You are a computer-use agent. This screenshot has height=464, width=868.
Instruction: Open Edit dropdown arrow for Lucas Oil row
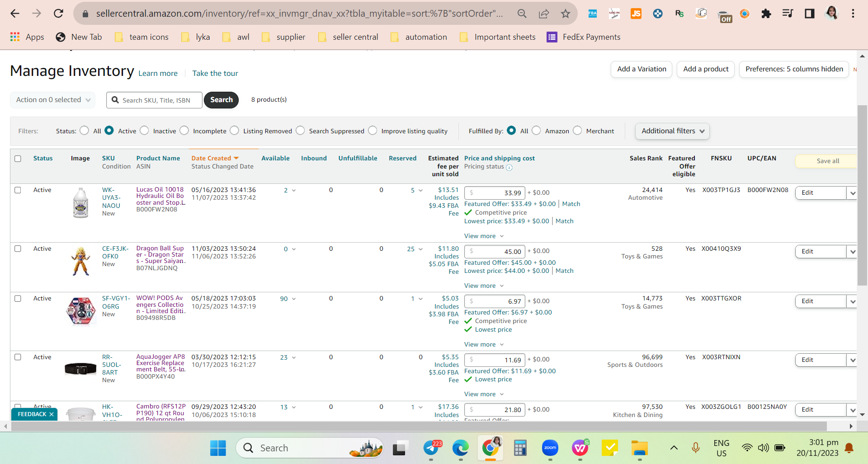[x=852, y=193]
